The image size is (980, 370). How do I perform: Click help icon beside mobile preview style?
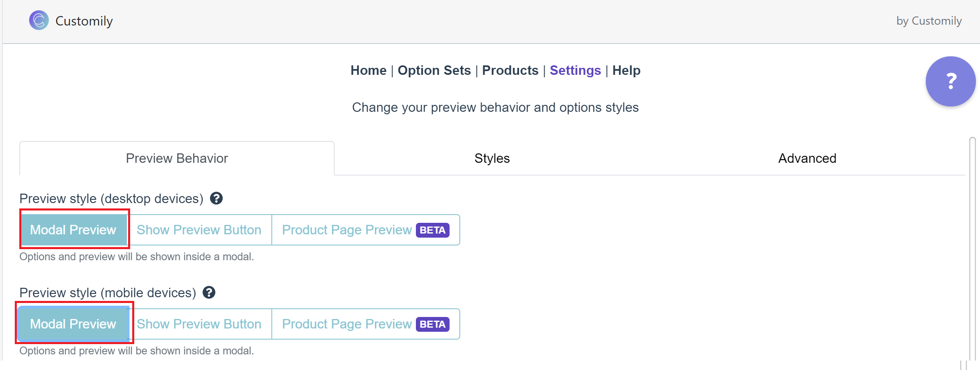click(209, 293)
